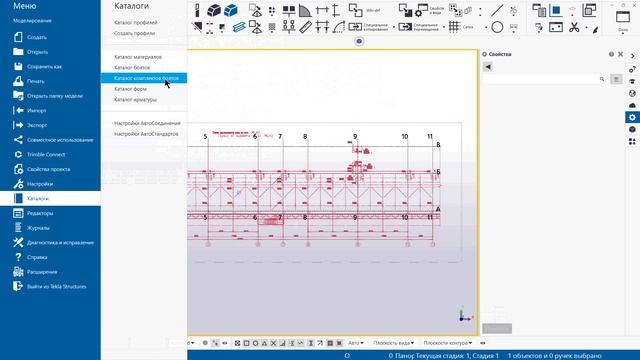Open Настройки АвтоСоединения
The image size is (640, 360).
[x=144, y=123]
